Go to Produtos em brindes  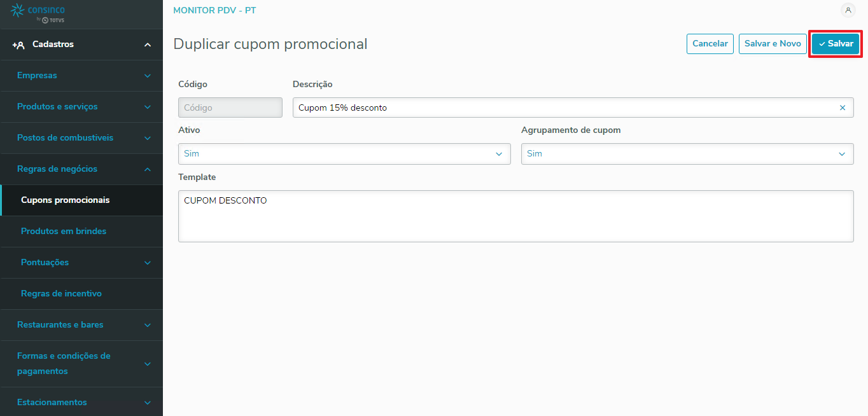click(64, 232)
